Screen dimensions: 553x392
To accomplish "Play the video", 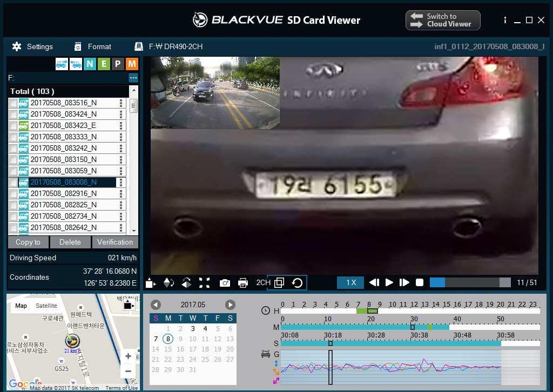I will coord(389,283).
